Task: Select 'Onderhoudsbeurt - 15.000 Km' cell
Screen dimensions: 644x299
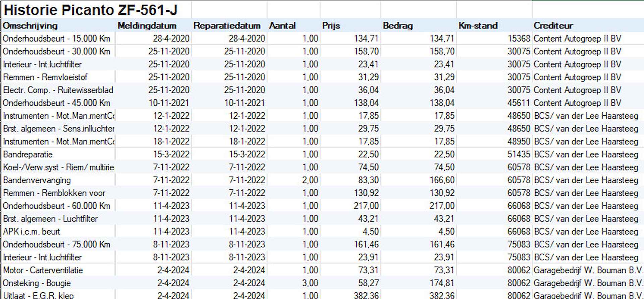Action: coord(58,39)
